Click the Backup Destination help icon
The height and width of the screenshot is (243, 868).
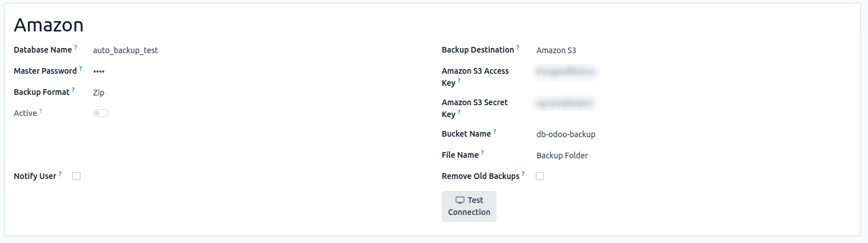(518, 48)
